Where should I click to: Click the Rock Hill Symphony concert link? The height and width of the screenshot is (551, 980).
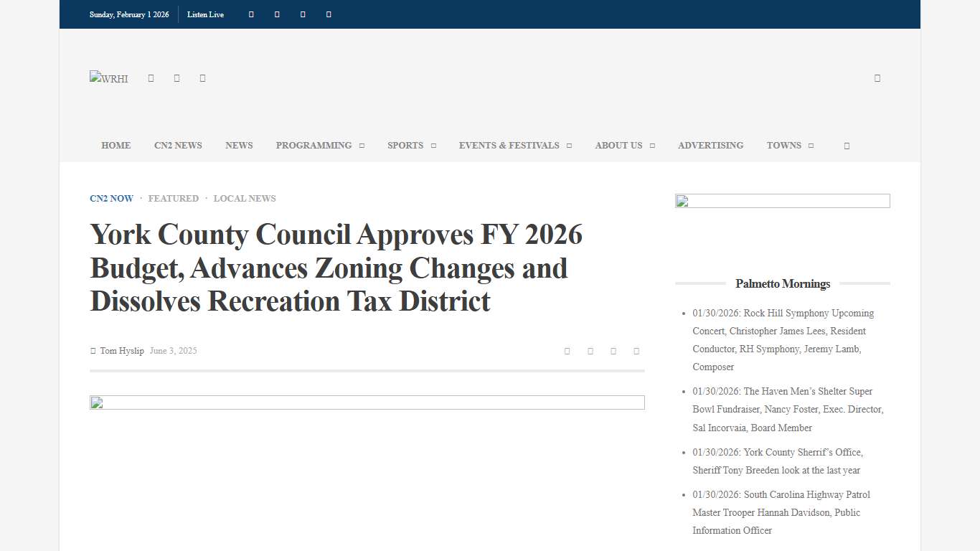pyautogui.click(x=782, y=339)
